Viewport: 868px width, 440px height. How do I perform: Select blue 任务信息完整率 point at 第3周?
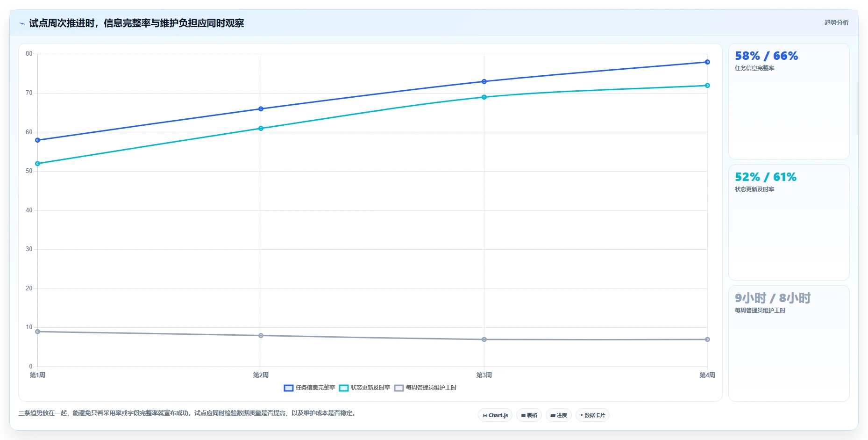point(484,82)
